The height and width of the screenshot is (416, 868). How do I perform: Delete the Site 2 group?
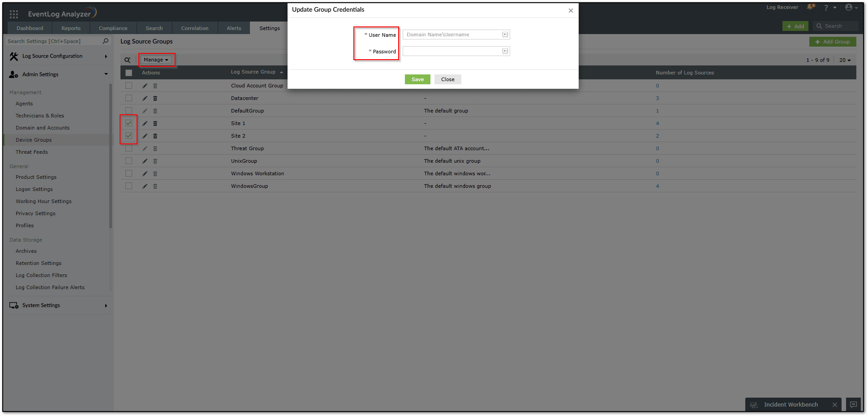coord(155,136)
